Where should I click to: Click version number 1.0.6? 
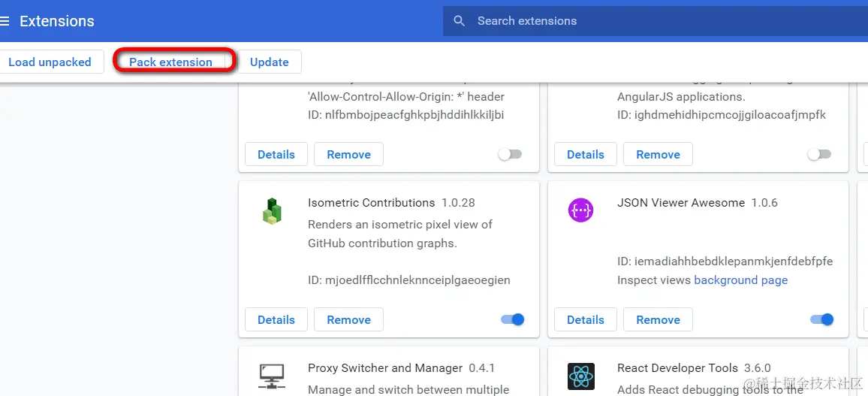764,203
